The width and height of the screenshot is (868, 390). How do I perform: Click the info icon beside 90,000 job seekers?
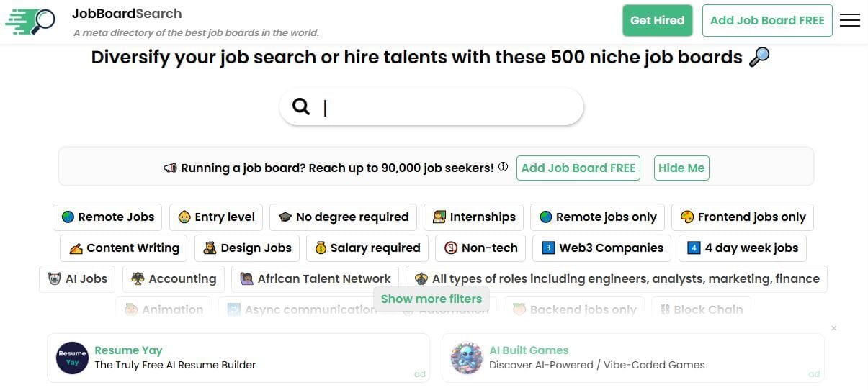click(x=503, y=167)
